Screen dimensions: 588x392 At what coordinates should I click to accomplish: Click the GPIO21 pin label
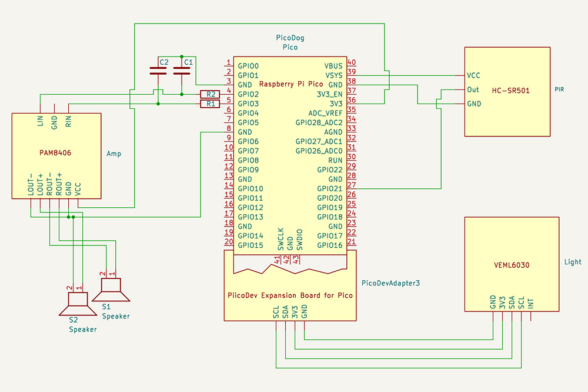pyautogui.click(x=329, y=189)
